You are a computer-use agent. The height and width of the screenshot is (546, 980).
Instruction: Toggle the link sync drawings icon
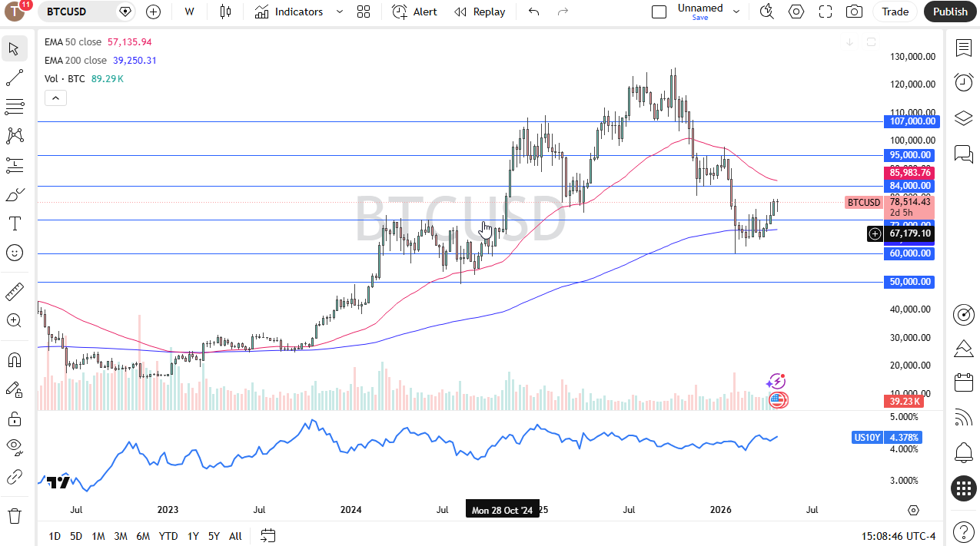(14, 477)
